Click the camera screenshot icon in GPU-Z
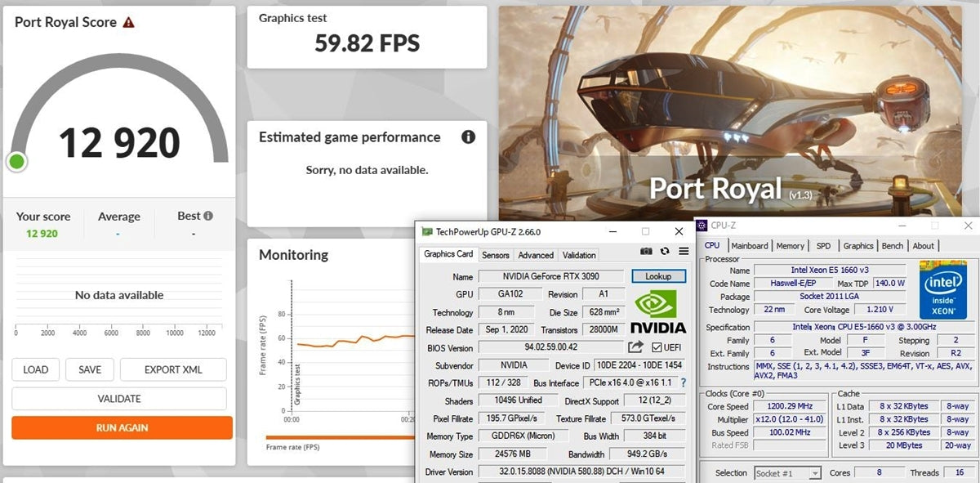980x483 pixels. pyautogui.click(x=645, y=251)
